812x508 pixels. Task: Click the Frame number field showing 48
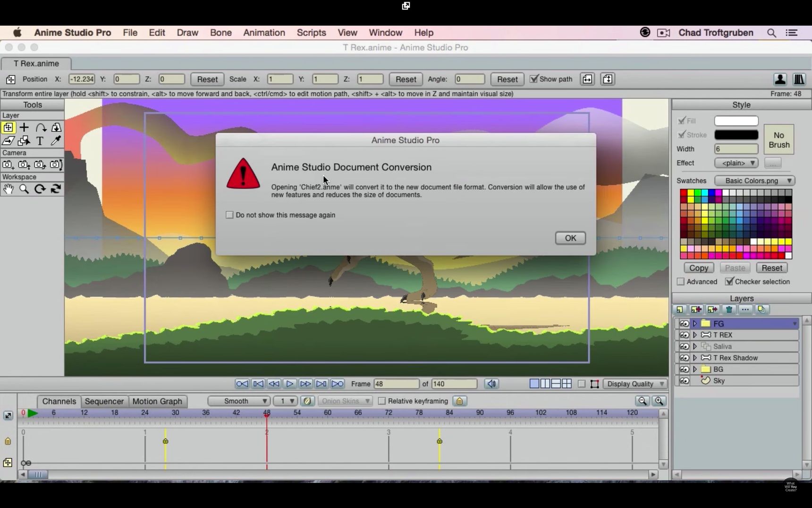pos(396,384)
